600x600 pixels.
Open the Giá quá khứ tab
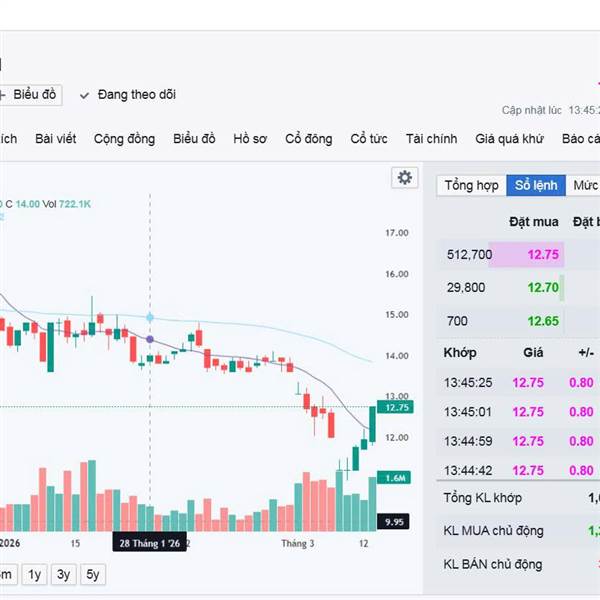[509, 139]
